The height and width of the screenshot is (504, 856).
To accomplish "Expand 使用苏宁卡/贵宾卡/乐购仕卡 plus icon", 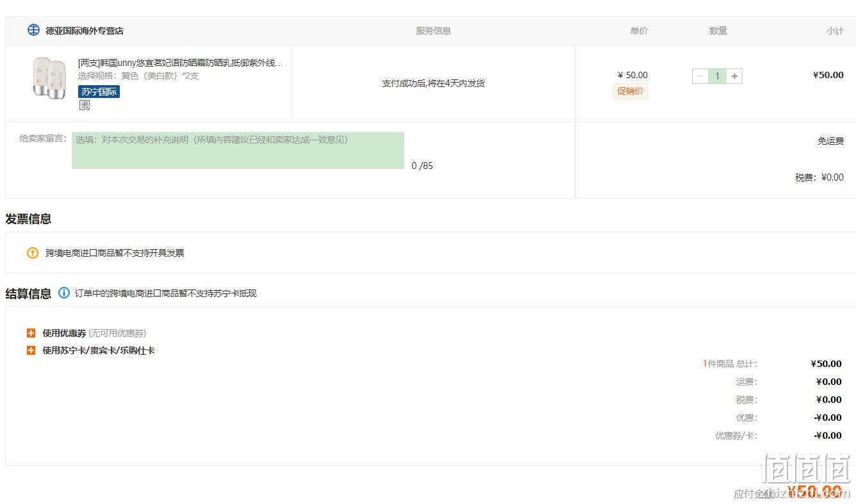I will 31,350.
